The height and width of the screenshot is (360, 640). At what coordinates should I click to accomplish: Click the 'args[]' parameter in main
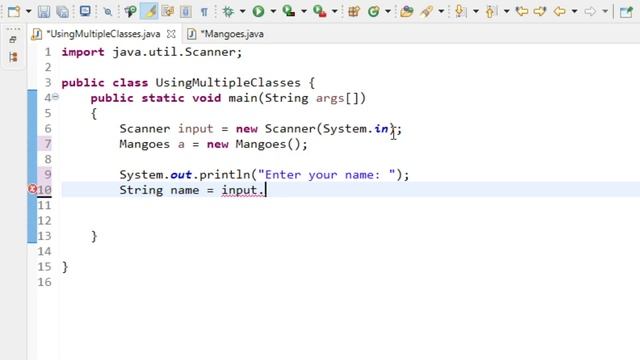(337, 98)
